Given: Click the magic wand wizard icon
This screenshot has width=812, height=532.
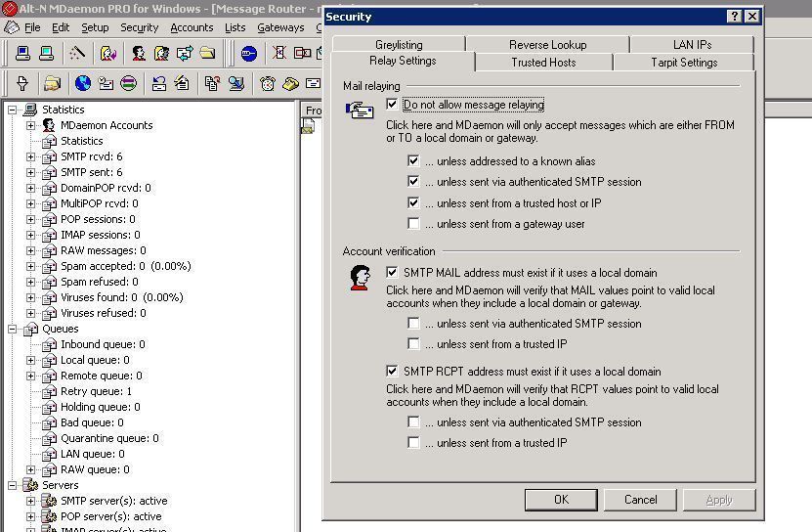Looking at the screenshot, I should pos(77,53).
